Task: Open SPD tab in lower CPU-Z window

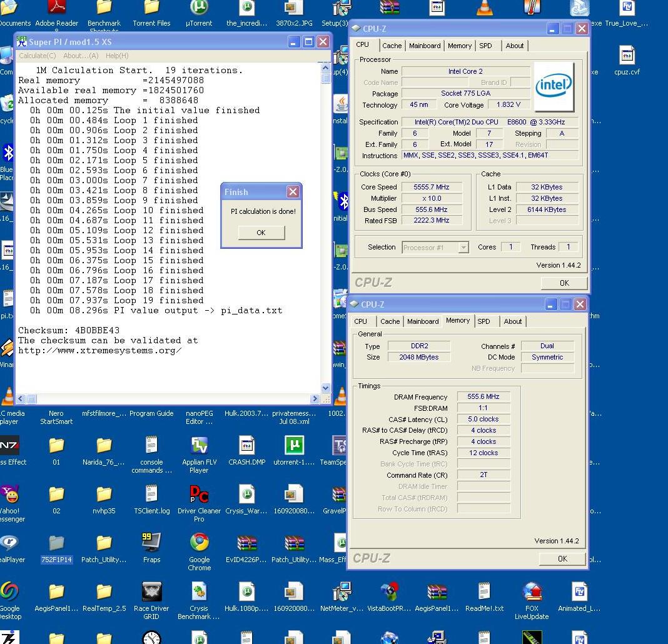Action: tap(483, 321)
